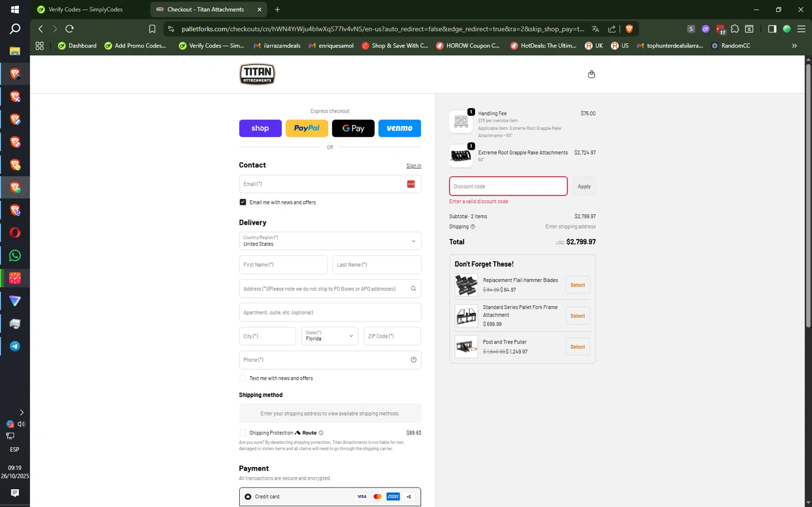Screen dimensions: 812x507
Task: Click the Shipping Protection info icon
Action: pyautogui.click(x=321, y=433)
